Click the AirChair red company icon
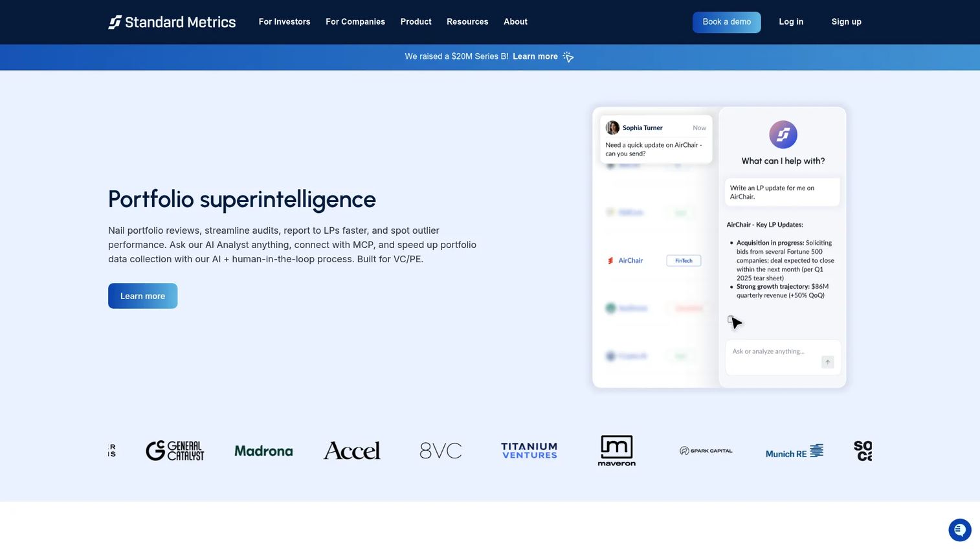 (610, 261)
